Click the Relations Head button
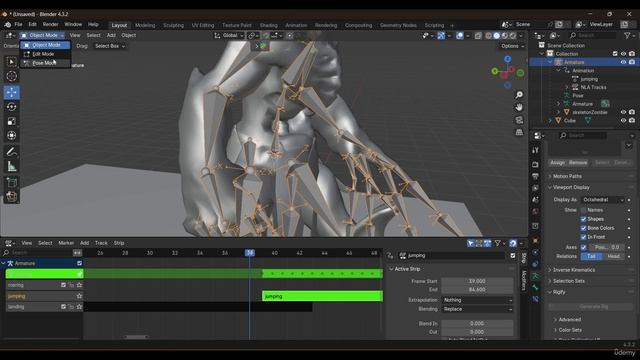Image resolution: width=640 pixels, height=360 pixels. pyautogui.click(x=613, y=256)
